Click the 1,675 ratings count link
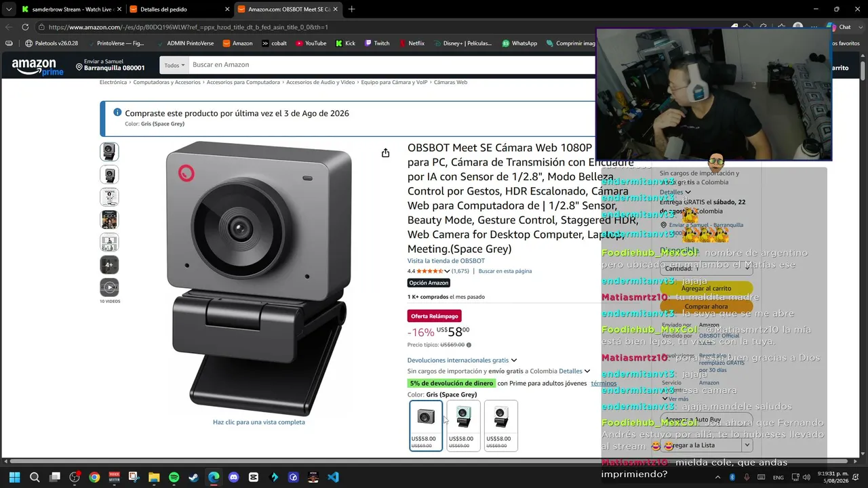The width and height of the screenshot is (868, 488). (x=460, y=271)
